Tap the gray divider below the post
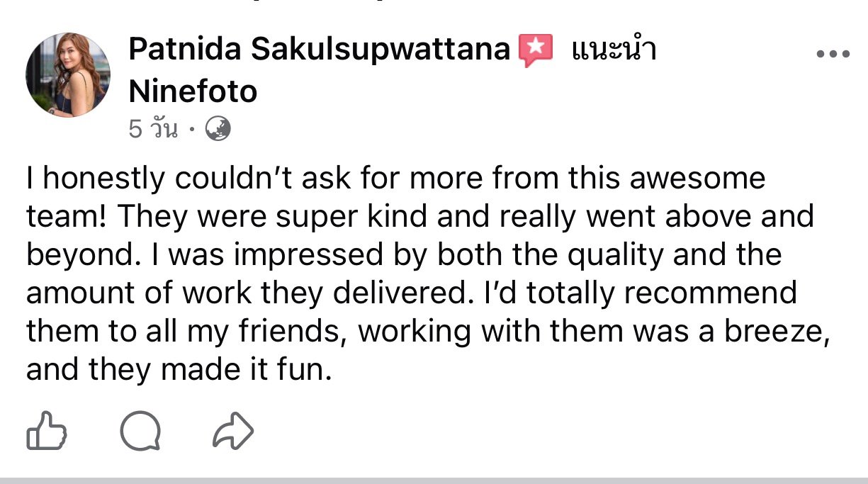 pos(434,480)
